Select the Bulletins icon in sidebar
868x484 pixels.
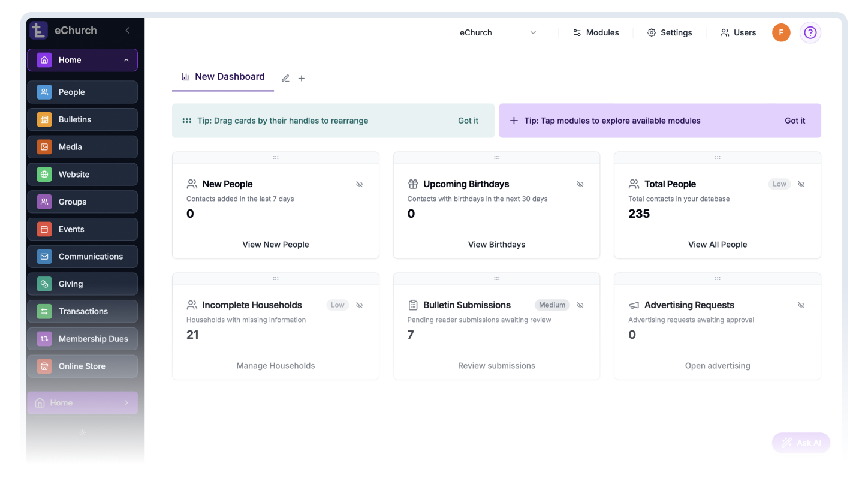[x=44, y=119]
